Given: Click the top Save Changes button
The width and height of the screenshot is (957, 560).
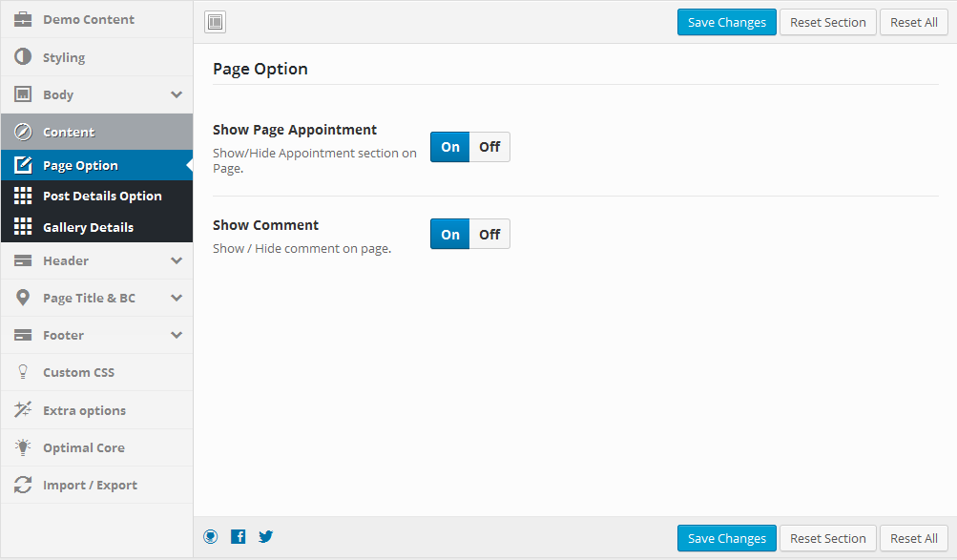Looking at the screenshot, I should 726,22.
